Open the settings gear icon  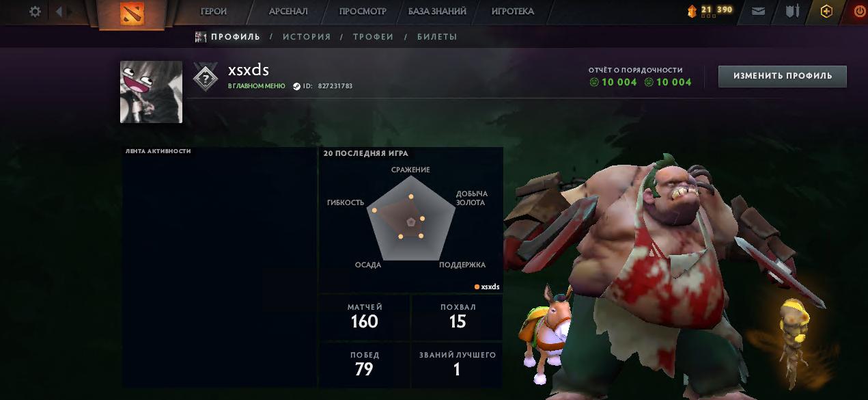tap(35, 12)
